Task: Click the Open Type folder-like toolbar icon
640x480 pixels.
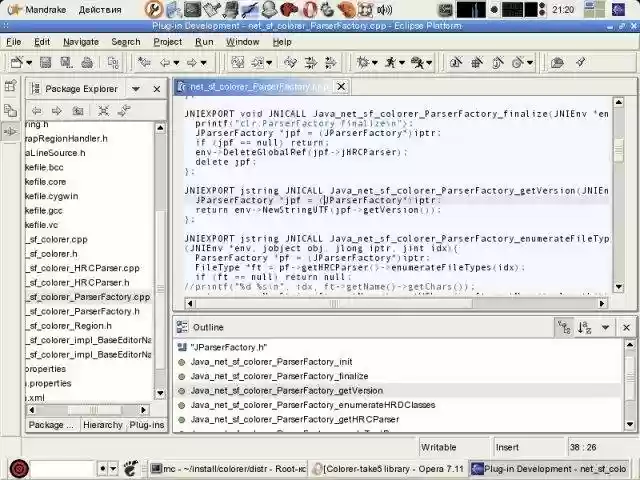Action: click(x=557, y=62)
